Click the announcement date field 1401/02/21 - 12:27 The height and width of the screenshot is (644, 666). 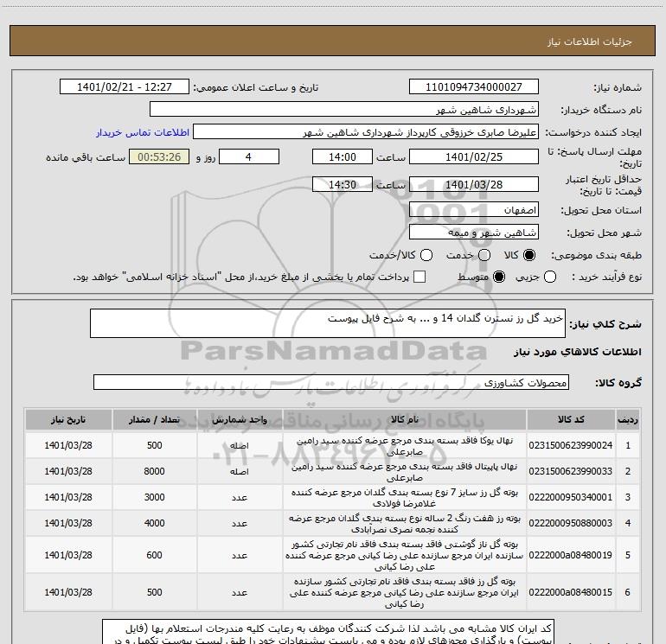(x=125, y=87)
